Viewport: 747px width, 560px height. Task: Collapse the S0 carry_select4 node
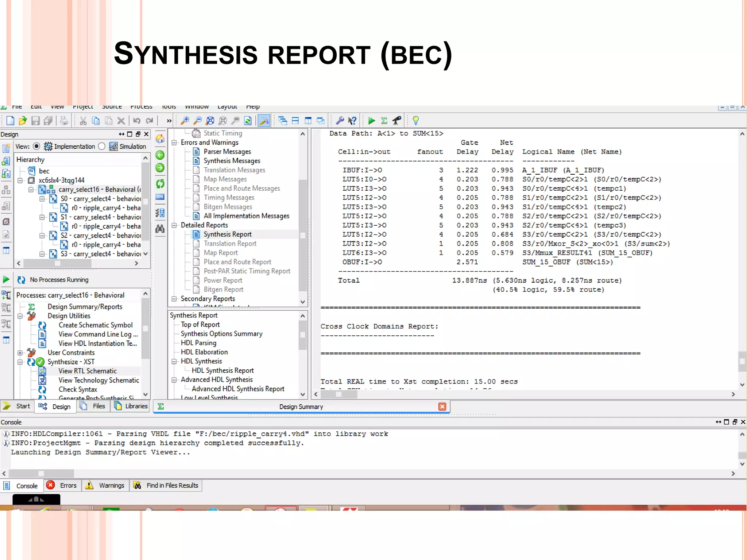pyautogui.click(x=42, y=199)
